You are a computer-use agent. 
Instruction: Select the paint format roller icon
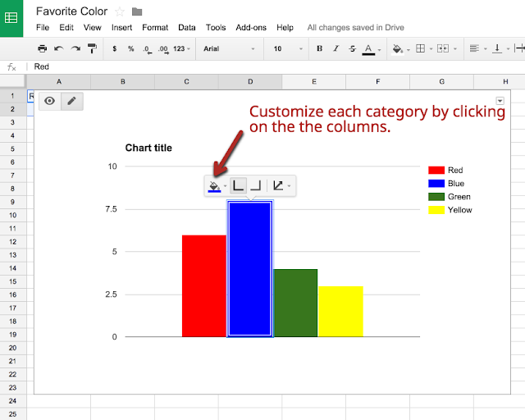92,48
